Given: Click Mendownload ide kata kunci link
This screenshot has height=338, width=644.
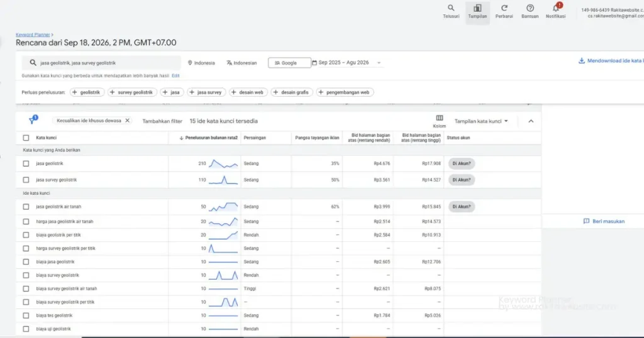Looking at the screenshot, I should (615, 61).
